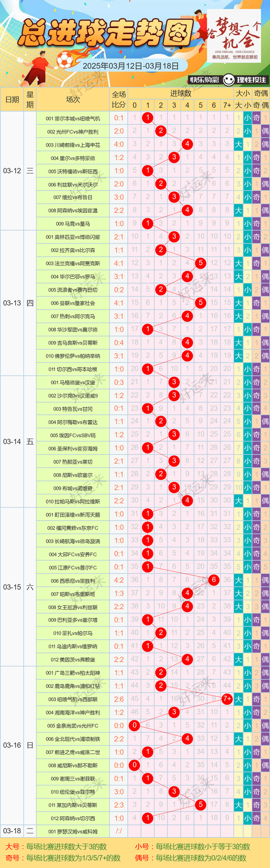Click the 03-14 date cell
Image resolution: width=270 pixels, height=868 pixels.
(x=12, y=442)
